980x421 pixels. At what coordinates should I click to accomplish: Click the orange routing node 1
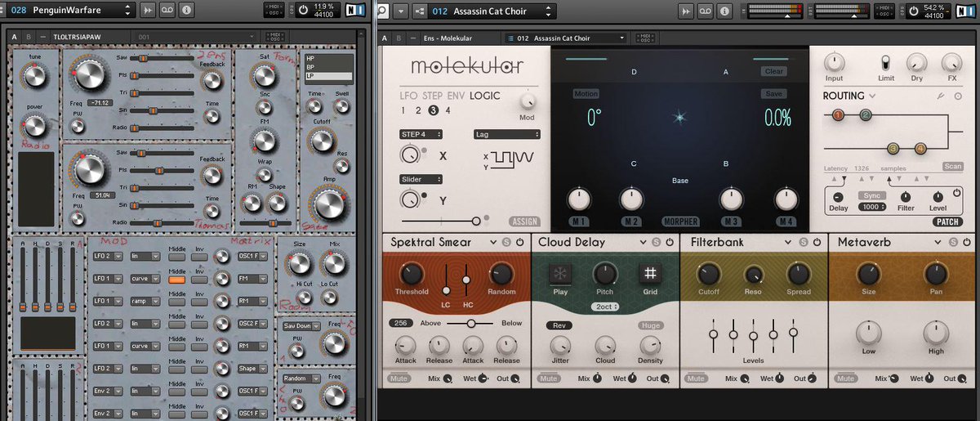[x=838, y=115]
